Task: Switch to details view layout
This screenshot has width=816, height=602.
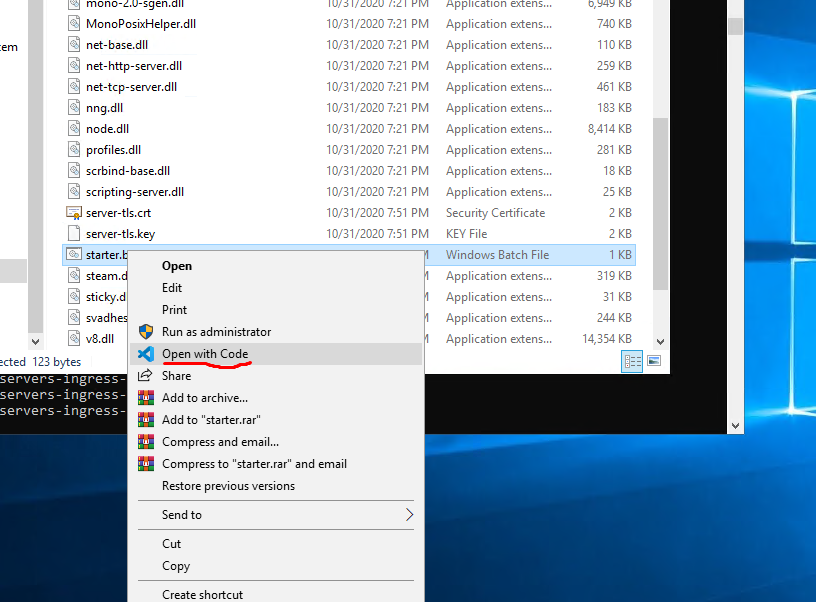Action: (632, 361)
